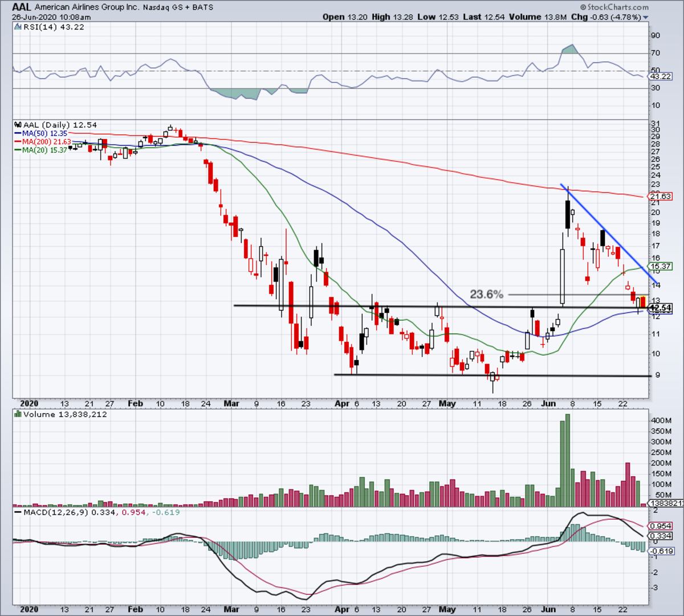This screenshot has width=684, height=616.
Task: Click the 15.37 MA(20) price tag on right axis
Action: (x=660, y=266)
